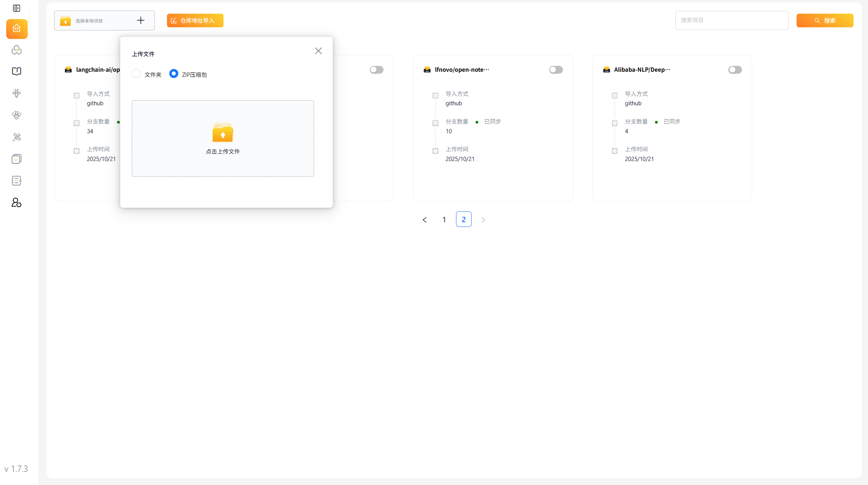Open the notebook list sidebar icon

[x=16, y=181]
